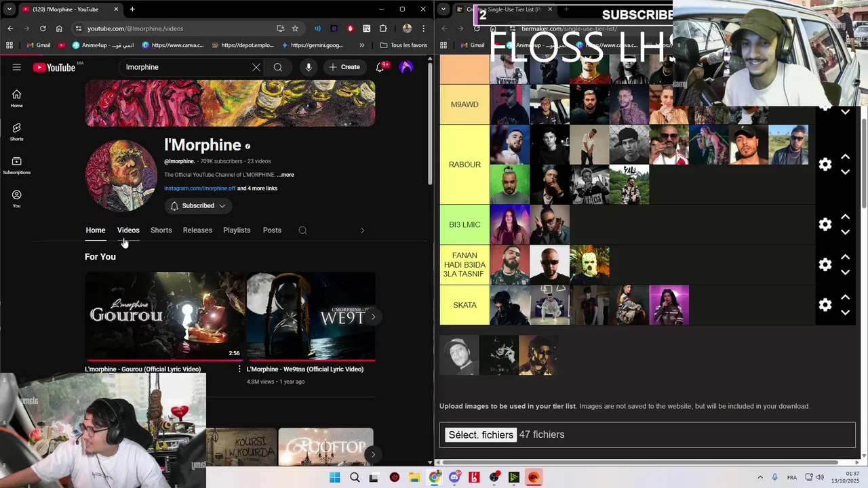
Task: Open volume control in system tray
Action: (821, 477)
